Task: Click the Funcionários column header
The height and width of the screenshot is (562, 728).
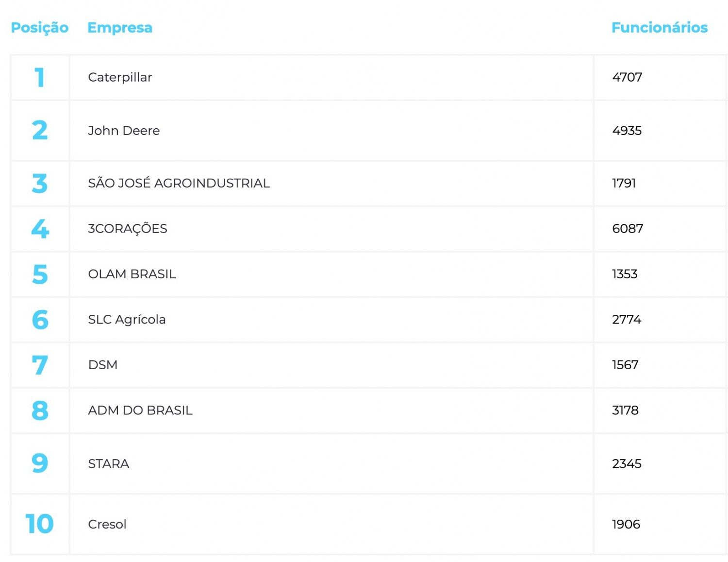Action: pos(660,27)
